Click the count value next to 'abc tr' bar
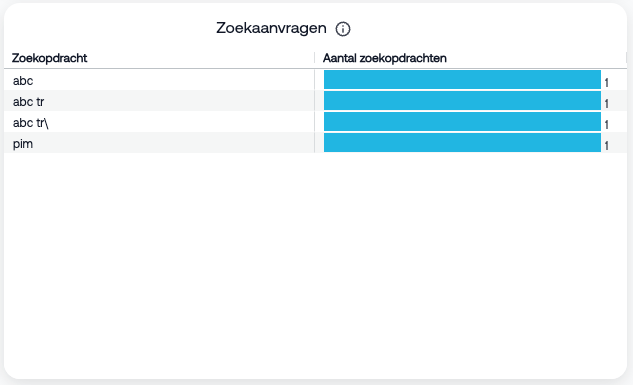Image resolution: width=633 pixels, height=385 pixels. click(x=606, y=104)
